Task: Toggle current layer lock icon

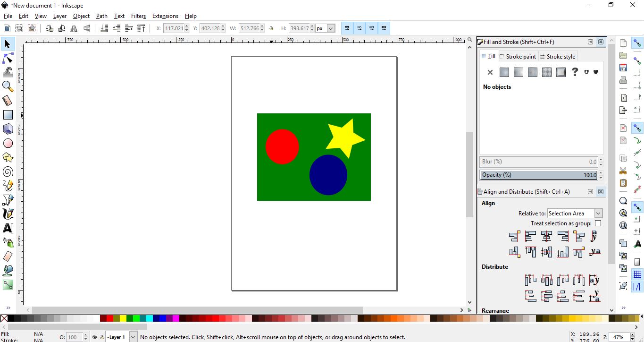Action: coord(101,337)
